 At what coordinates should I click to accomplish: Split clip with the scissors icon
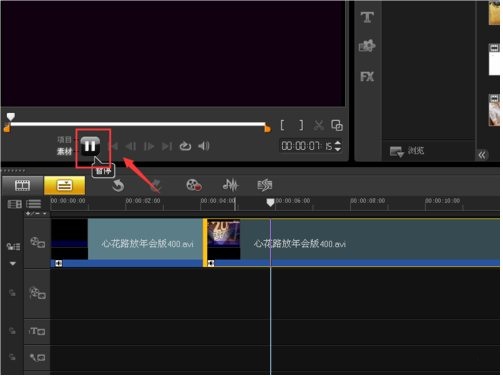[319, 125]
